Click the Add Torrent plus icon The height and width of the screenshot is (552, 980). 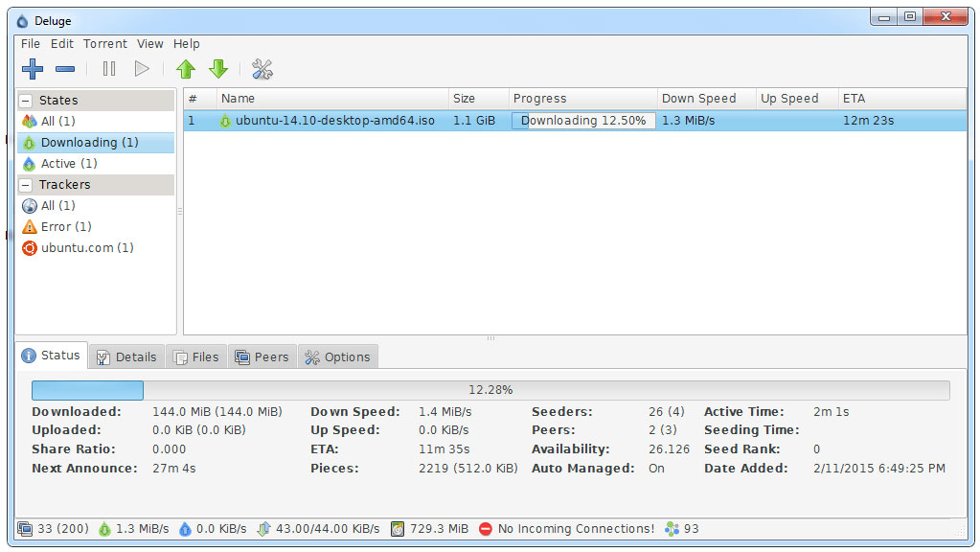pyautogui.click(x=33, y=69)
